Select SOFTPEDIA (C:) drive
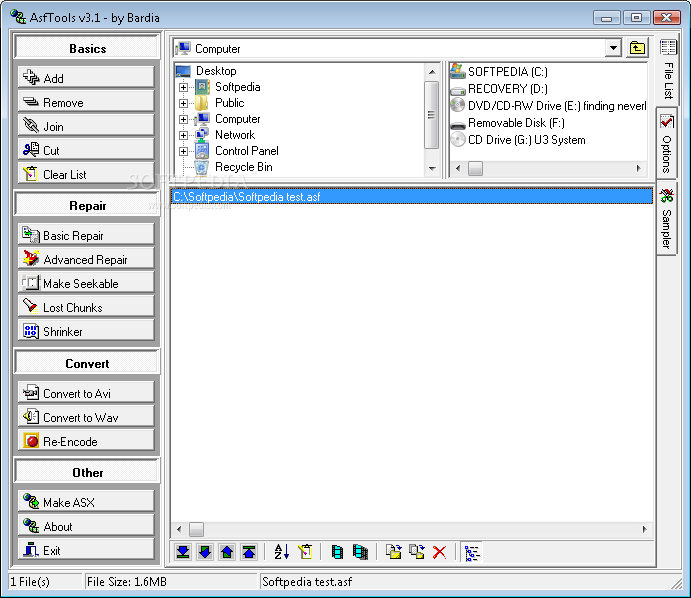 (507, 71)
